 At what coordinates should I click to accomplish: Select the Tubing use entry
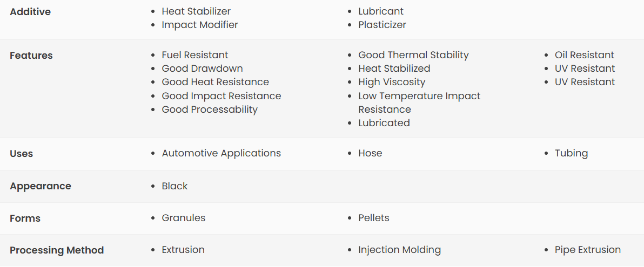tap(571, 153)
